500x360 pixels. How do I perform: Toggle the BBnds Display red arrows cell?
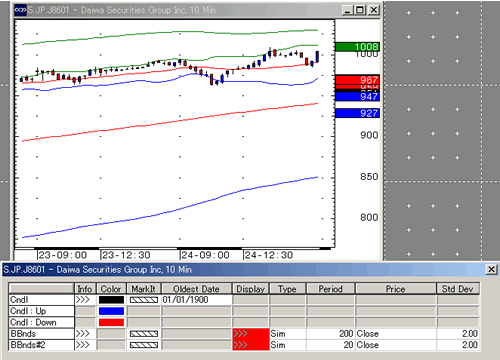(x=251, y=334)
